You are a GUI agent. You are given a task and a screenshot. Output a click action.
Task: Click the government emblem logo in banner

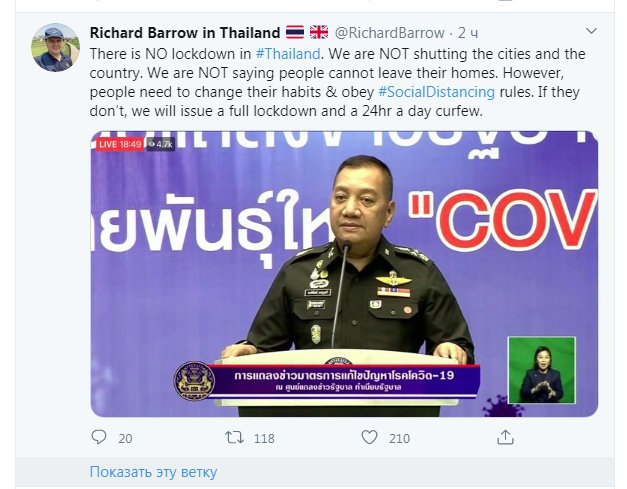click(x=194, y=381)
